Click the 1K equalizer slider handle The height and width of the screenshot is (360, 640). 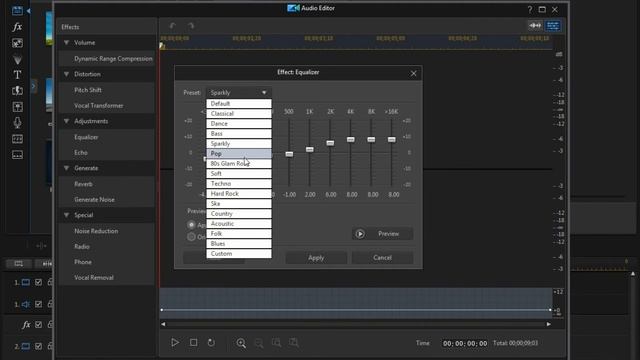310,149
